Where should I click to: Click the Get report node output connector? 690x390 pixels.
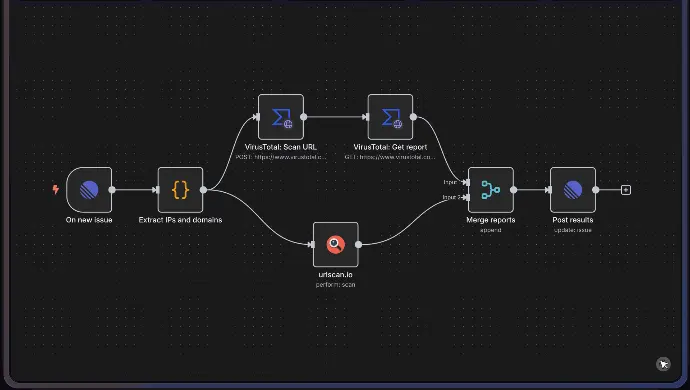[413, 117]
